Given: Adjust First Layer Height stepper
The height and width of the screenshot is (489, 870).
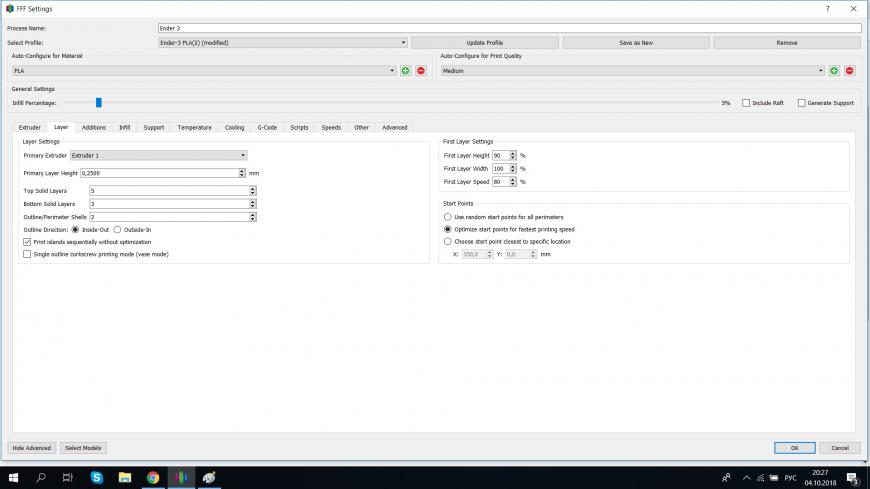Looking at the screenshot, I should coord(513,155).
